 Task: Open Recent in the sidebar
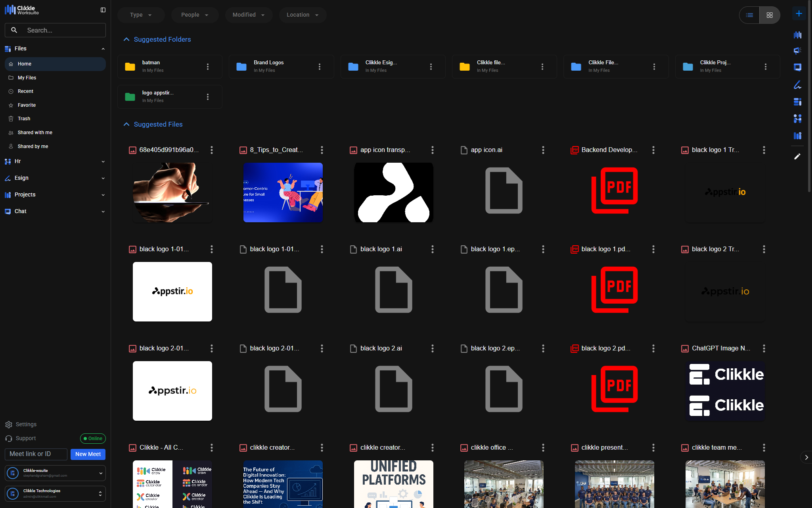click(25, 91)
